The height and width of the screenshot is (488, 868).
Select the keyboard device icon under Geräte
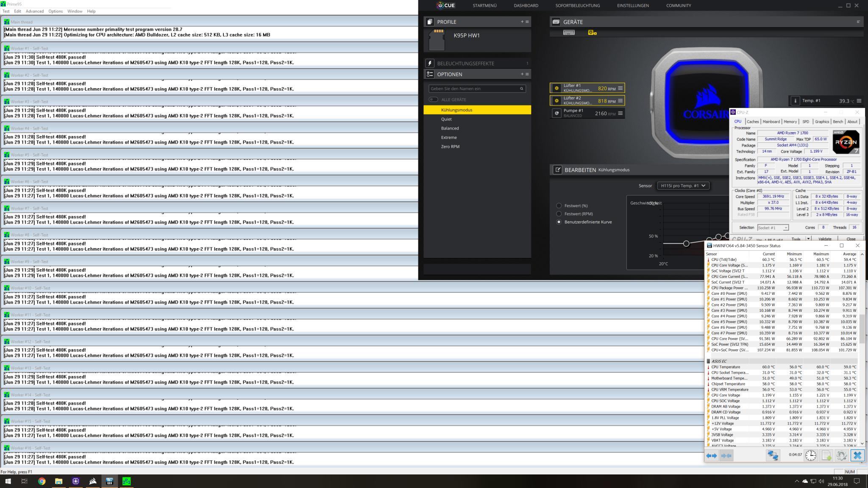569,33
